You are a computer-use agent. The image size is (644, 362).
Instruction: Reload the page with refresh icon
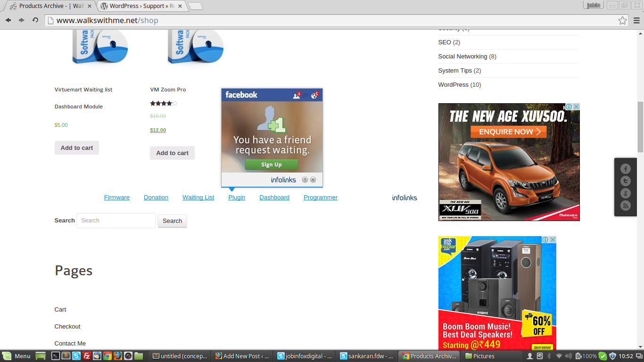[35, 20]
